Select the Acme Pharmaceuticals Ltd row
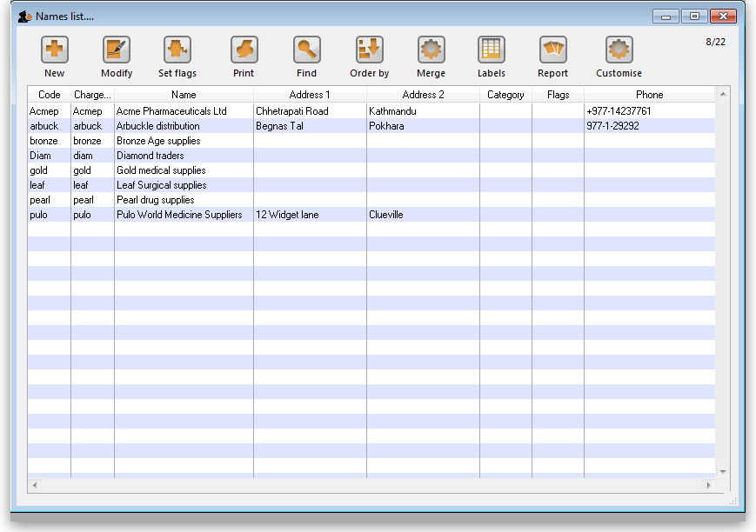This screenshot has height=532, width=756. [x=171, y=111]
